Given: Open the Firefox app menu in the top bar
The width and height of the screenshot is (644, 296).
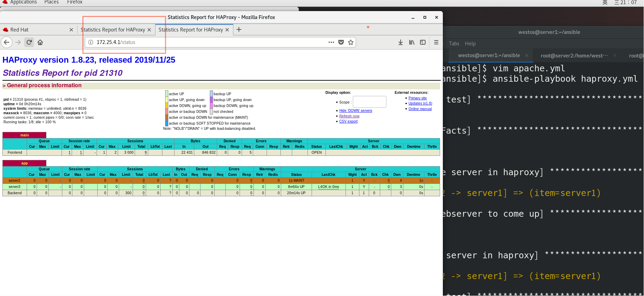Looking at the screenshot, I should (x=74, y=2).
